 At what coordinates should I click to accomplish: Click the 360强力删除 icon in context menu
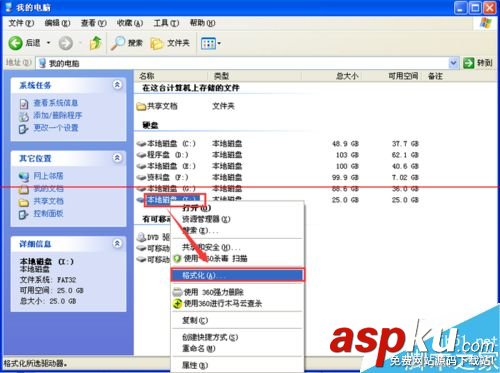click(x=177, y=292)
